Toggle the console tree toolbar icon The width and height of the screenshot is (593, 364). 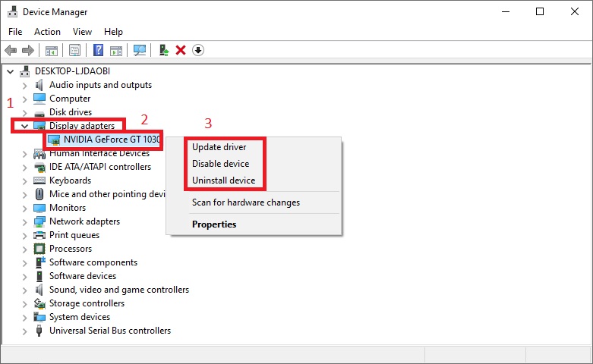[52, 50]
